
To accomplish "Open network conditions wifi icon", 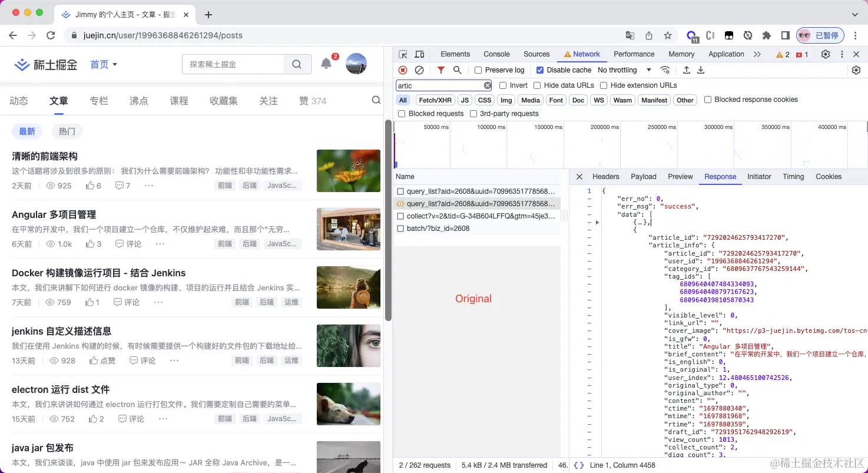I will click(665, 70).
